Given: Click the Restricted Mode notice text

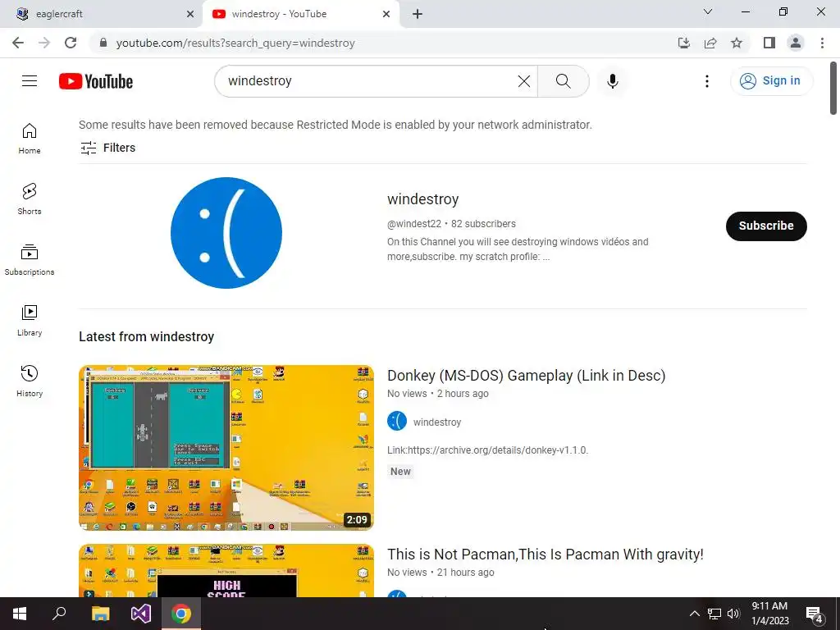Looking at the screenshot, I should point(336,125).
